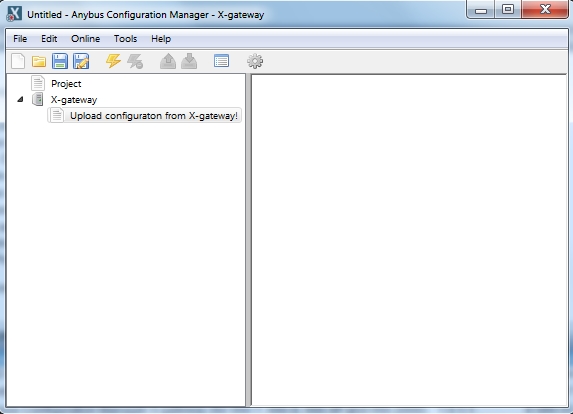Open the Online menu
The width and height of the screenshot is (573, 414).
[86, 39]
